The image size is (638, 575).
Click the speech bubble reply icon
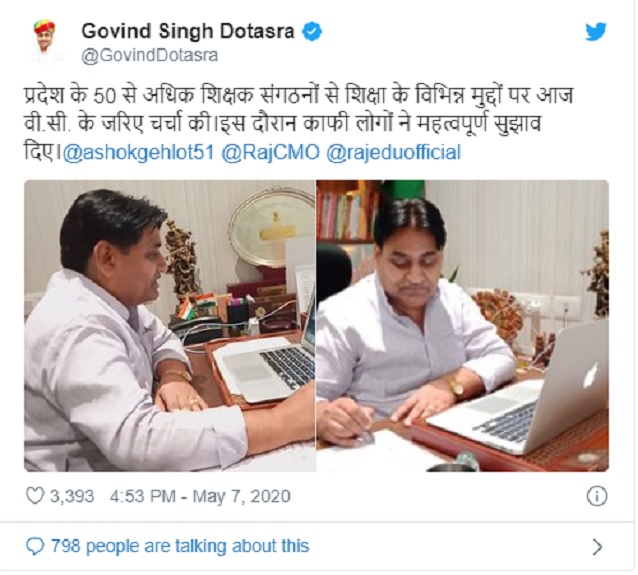point(35,546)
